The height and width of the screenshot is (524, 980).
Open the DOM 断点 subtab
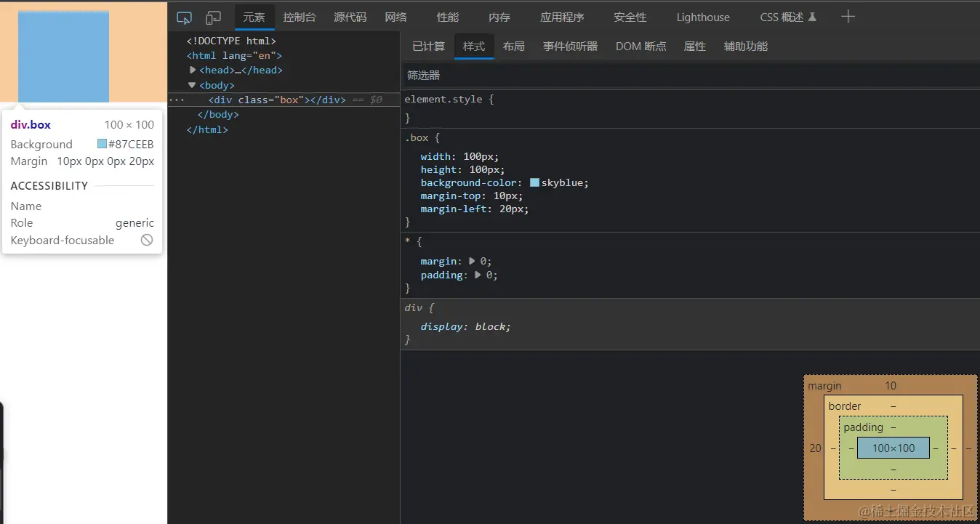coord(641,47)
